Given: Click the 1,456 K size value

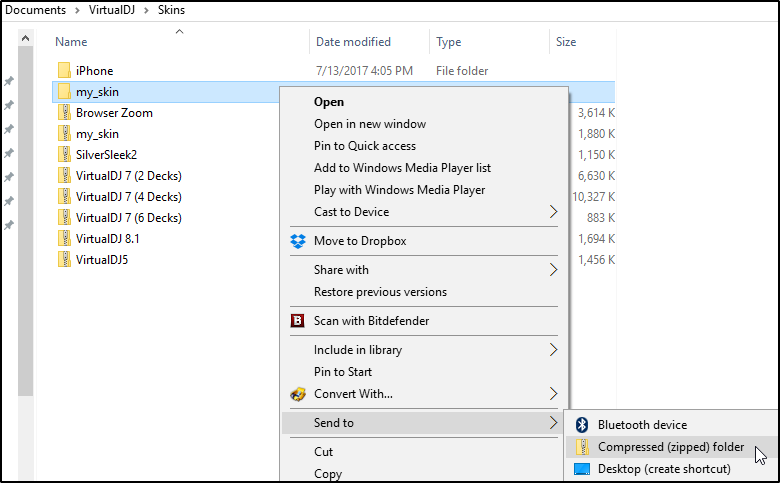Looking at the screenshot, I should 596,260.
